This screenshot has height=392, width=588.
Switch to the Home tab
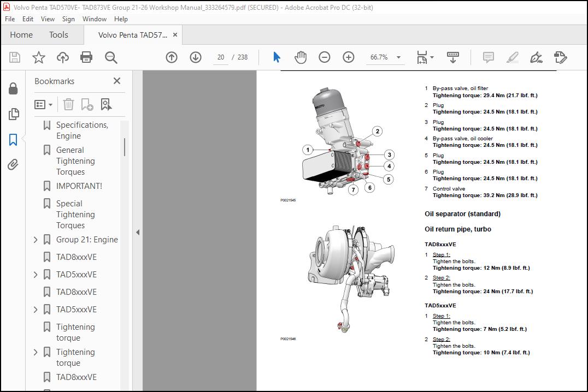pyautogui.click(x=21, y=35)
